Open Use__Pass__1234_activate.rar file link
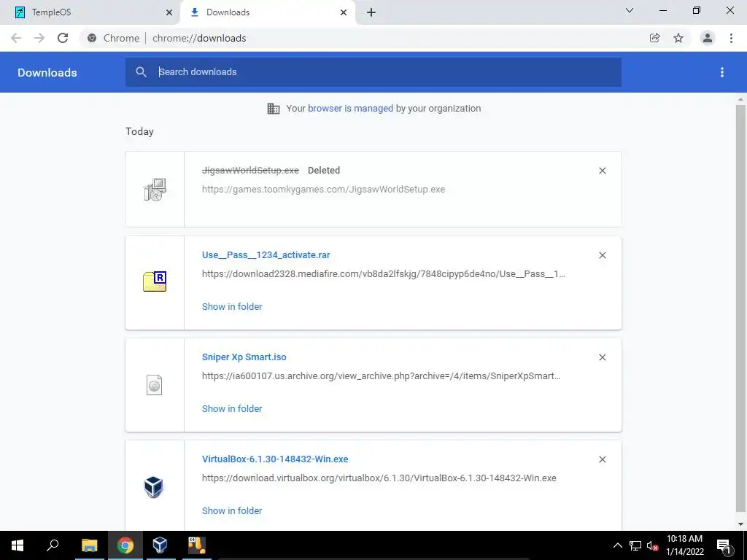 coord(266,254)
